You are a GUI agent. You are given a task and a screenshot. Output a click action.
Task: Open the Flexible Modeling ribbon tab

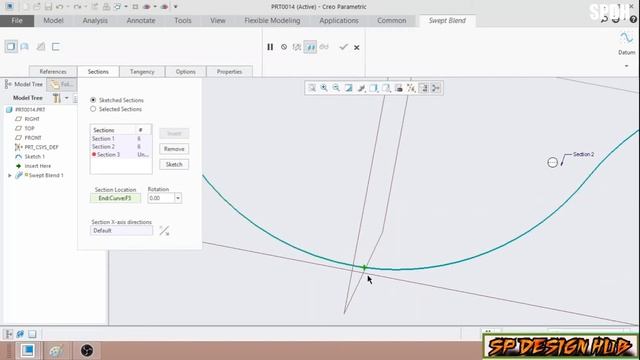click(272, 20)
